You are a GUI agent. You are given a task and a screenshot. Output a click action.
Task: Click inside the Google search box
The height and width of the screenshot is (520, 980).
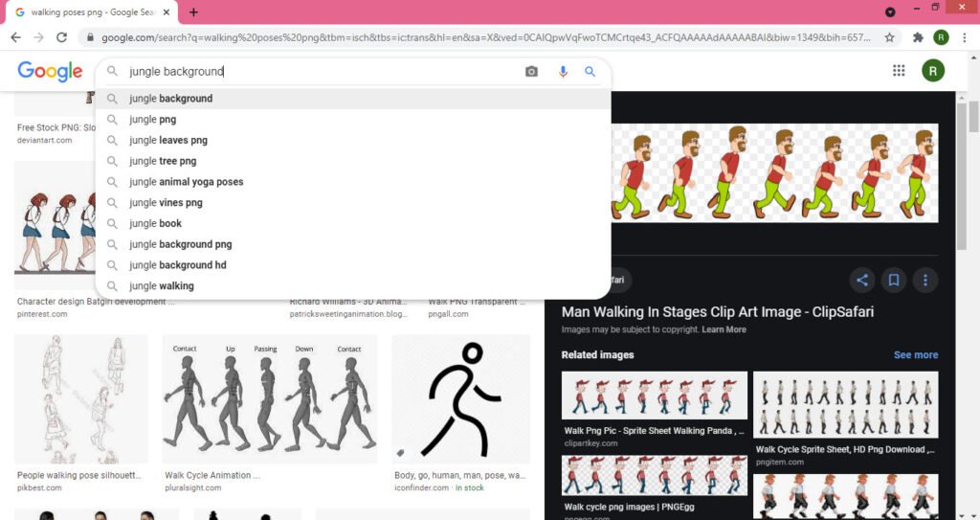tap(322, 71)
